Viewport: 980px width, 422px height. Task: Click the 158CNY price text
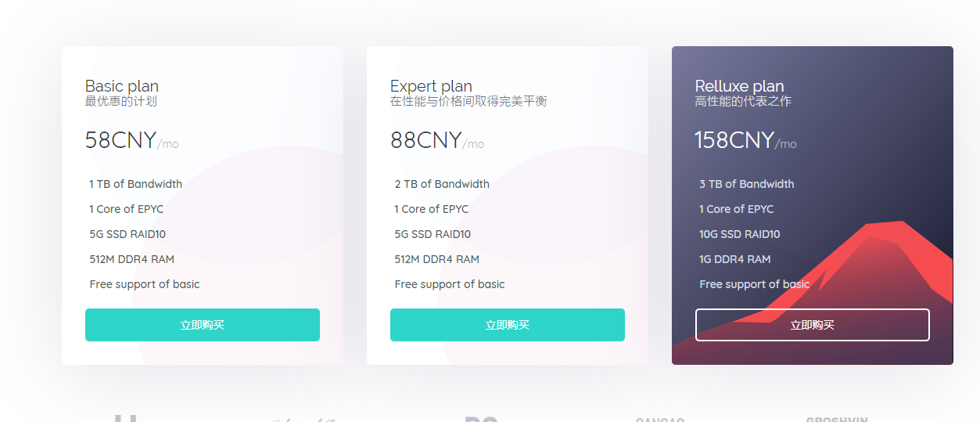[734, 140]
